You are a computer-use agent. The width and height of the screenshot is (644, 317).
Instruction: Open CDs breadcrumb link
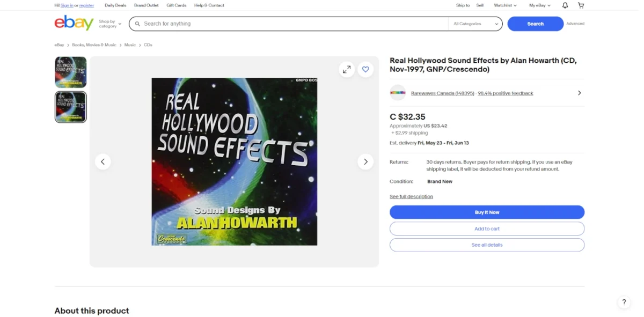(148, 45)
